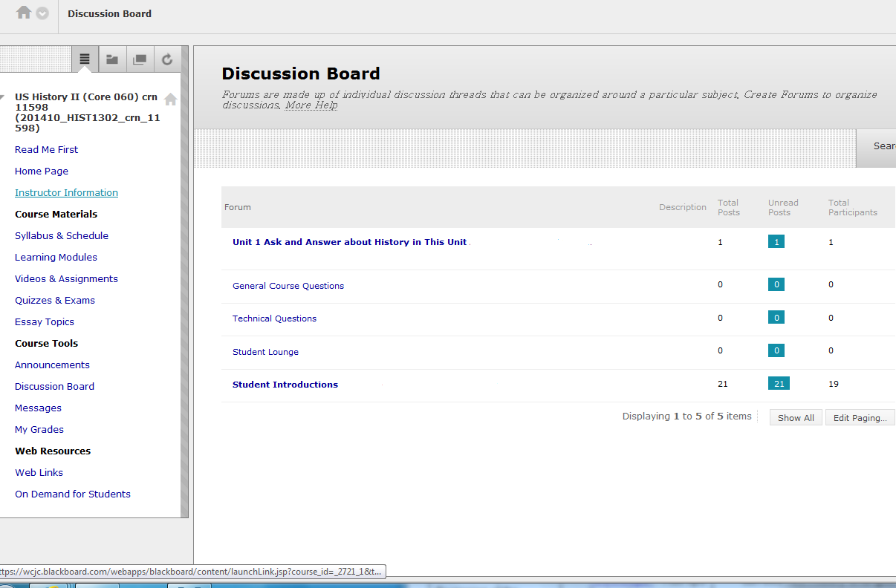Open Instructor Information link
The width and height of the screenshot is (896, 588).
(66, 192)
